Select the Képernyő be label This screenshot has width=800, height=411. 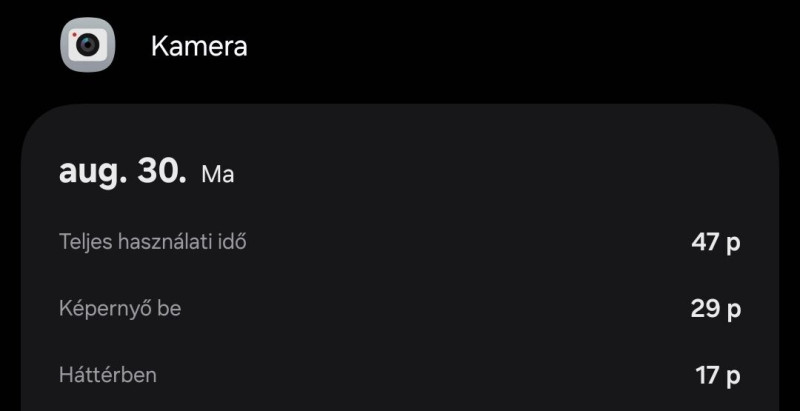tap(120, 309)
